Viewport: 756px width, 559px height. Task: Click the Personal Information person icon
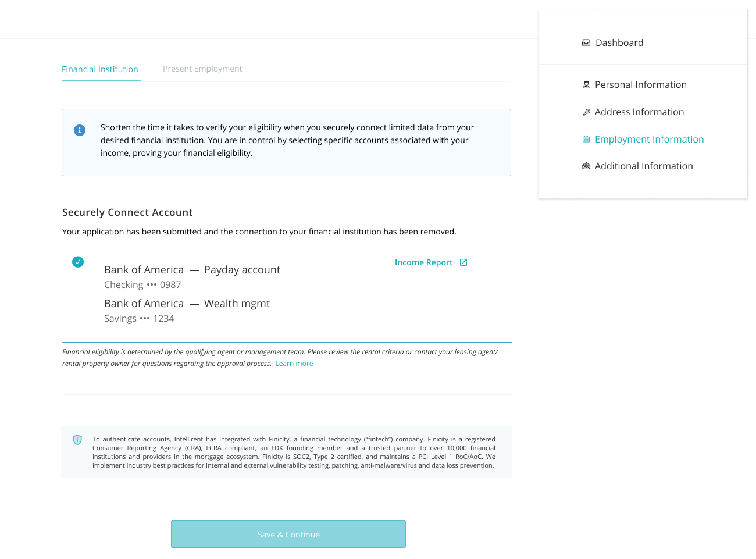tap(586, 85)
